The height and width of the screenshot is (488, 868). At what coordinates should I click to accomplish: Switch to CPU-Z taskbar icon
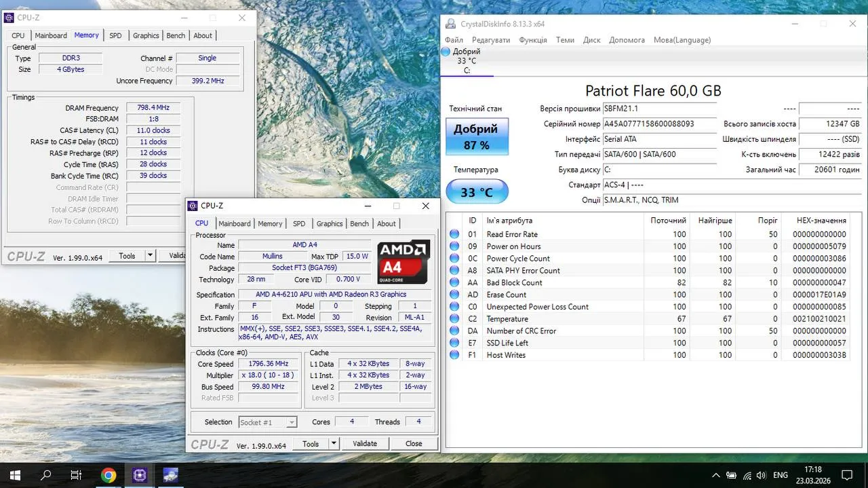(x=140, y=475)
